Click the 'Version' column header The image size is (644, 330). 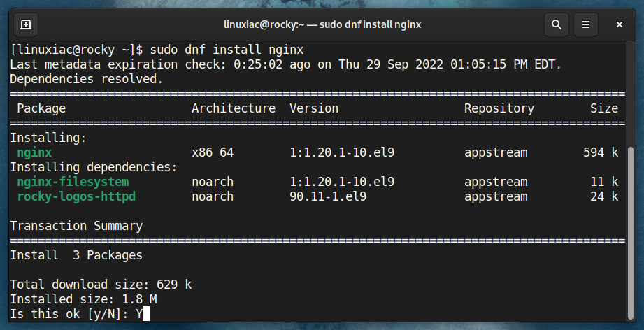tap(314, 108)
